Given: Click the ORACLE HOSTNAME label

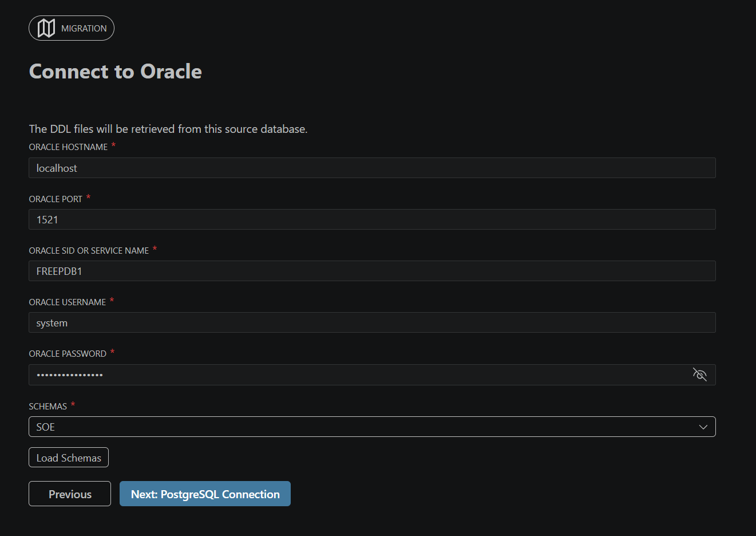Looking at the screenshot, I should pyautogui.click(x=68, y=147).
